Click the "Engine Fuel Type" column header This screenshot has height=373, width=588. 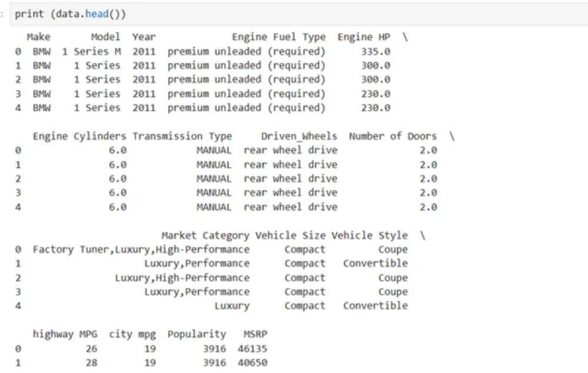(279, 37)
